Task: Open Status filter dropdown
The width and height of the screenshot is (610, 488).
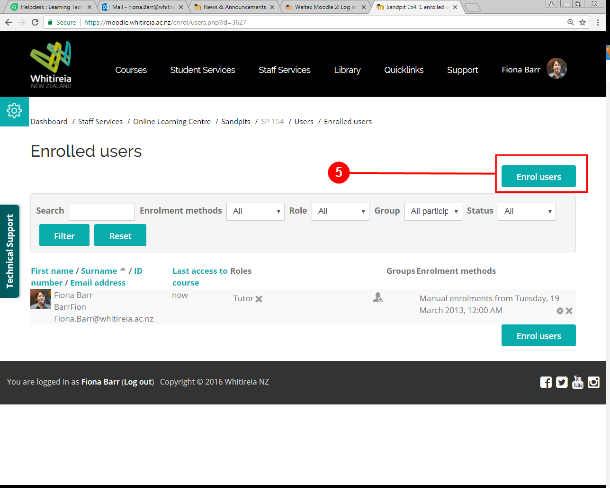Action: (x=526, y=211)
